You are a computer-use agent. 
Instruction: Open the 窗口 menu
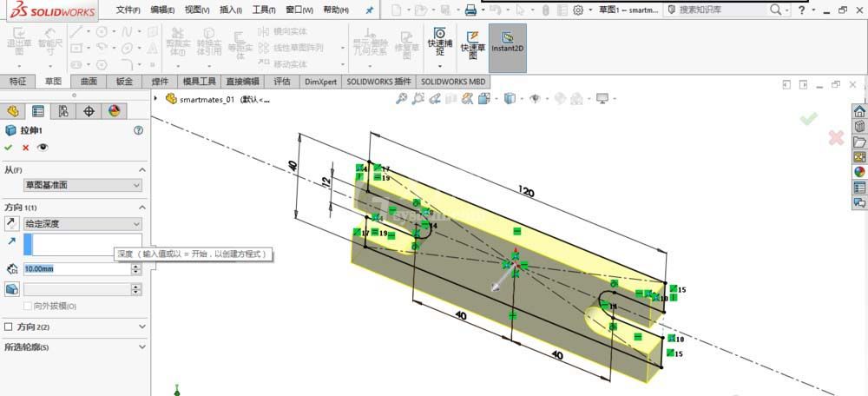[299, 10]
